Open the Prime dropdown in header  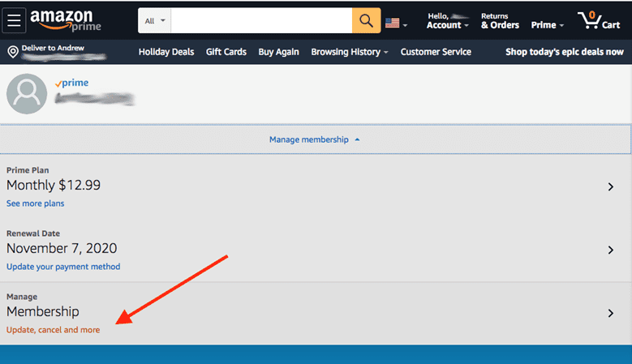548,25
